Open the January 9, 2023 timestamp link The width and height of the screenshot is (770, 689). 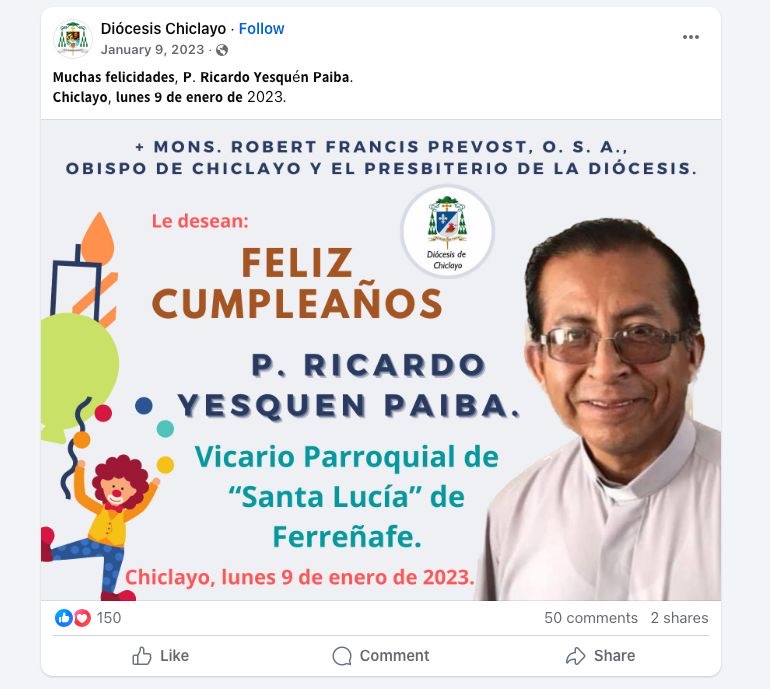pos(152,50)
